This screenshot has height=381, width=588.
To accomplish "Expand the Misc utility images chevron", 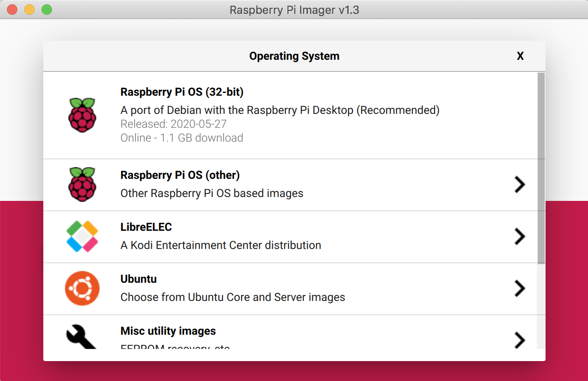I will (520, 340).
